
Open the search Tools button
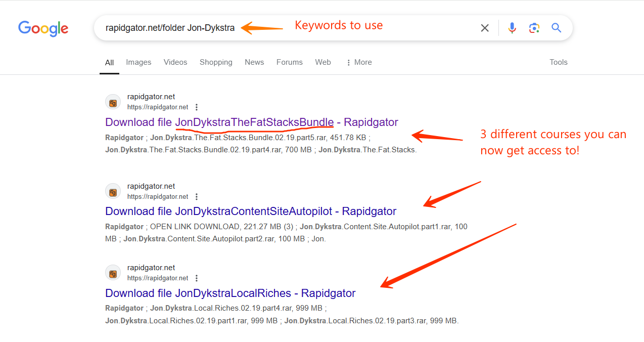(x=559, y=62)
